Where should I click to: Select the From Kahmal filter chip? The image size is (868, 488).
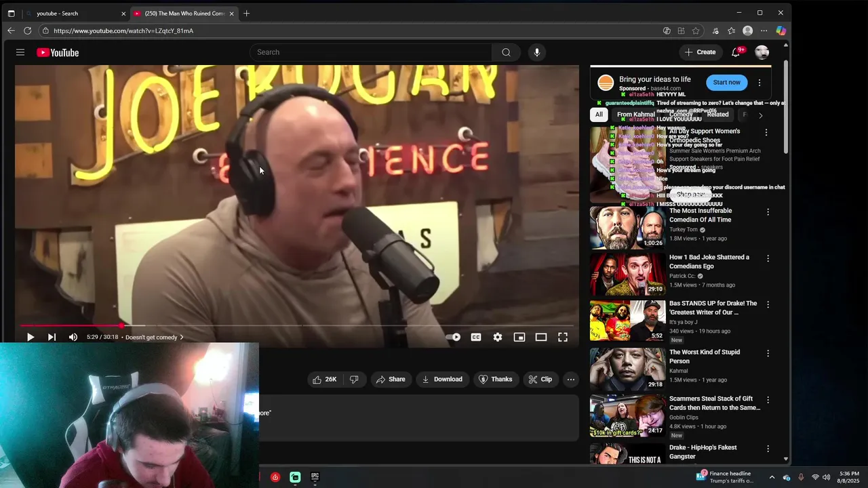coord(635,115)
